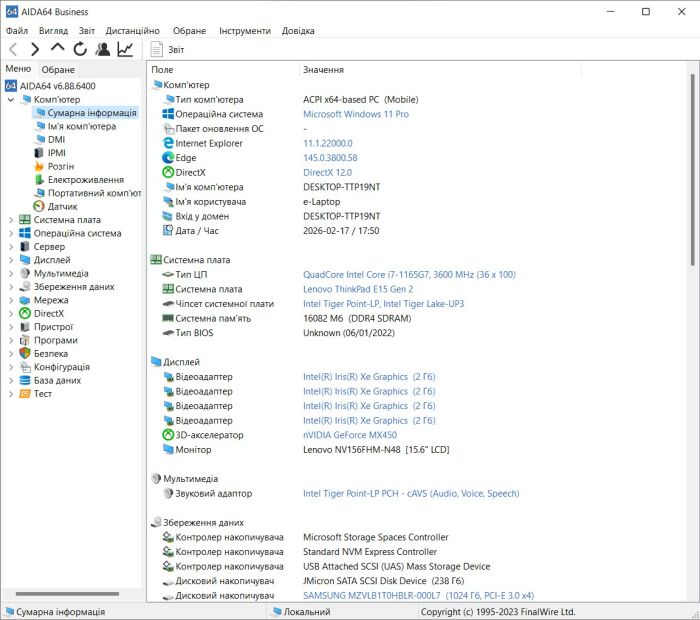The image size is (700, 620).
Task: Expand the Пристрої tree node
Action: [x=11, y=327]
